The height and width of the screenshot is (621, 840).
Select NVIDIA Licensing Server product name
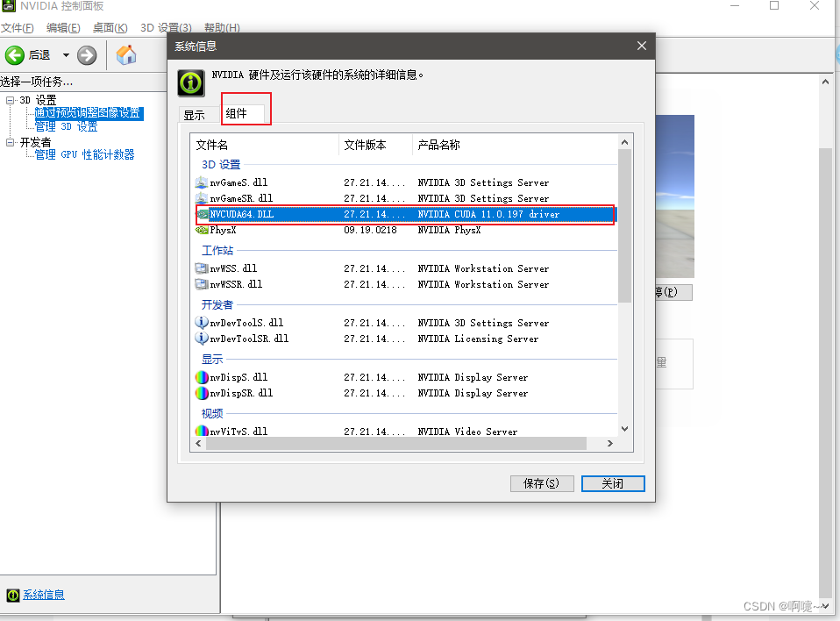478,339
